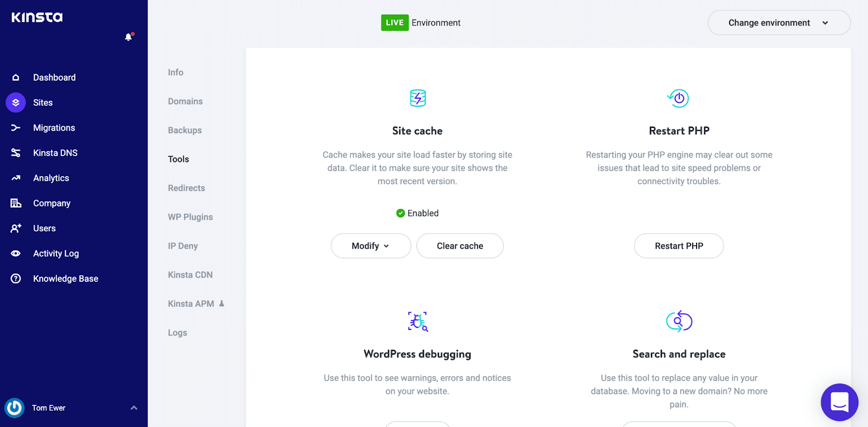Screen dimensions: 868x427
Task: Click the Site cache database icon
Action: [x=417, y=98]
